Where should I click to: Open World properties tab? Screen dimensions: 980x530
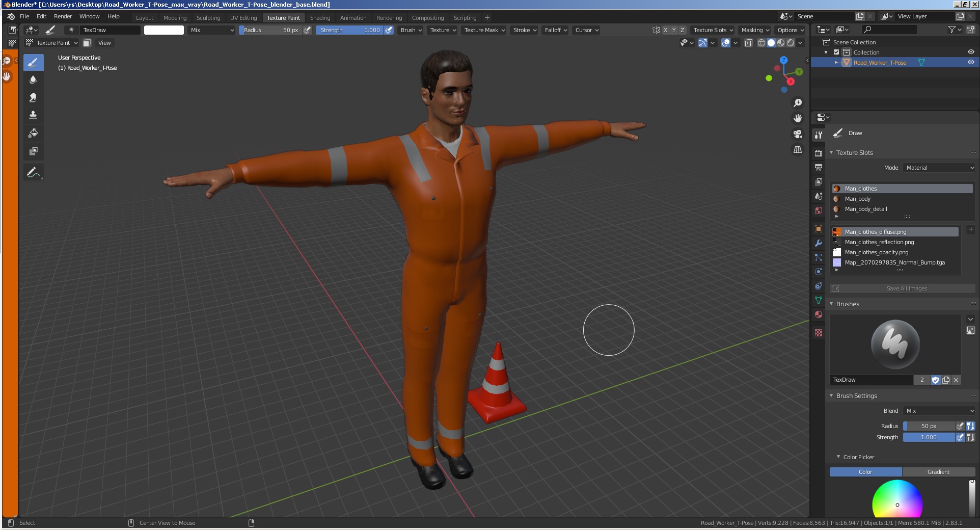[x=819, y=210]
